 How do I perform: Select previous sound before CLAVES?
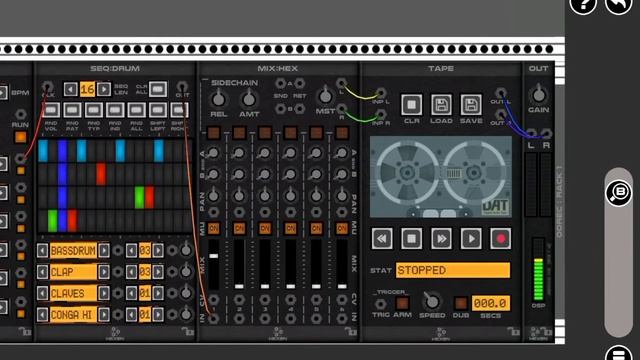click(x=42, y=293)
